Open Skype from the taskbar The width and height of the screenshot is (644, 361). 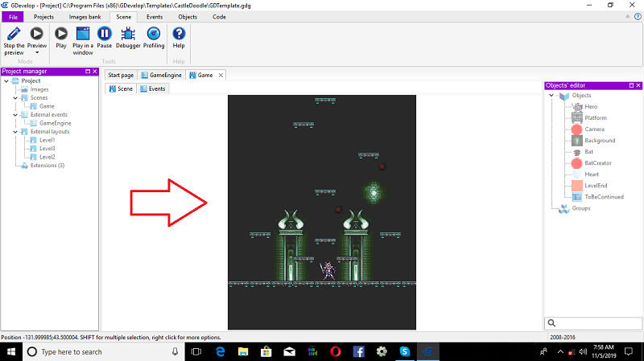405,352
